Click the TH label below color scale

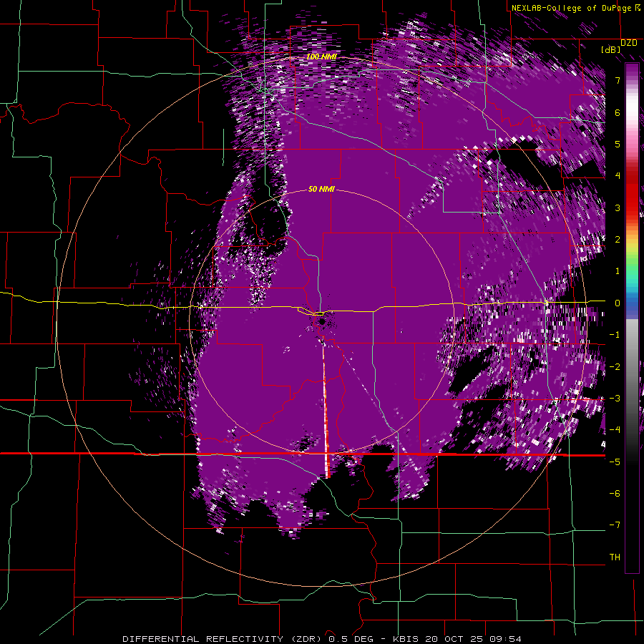point(615,557)
